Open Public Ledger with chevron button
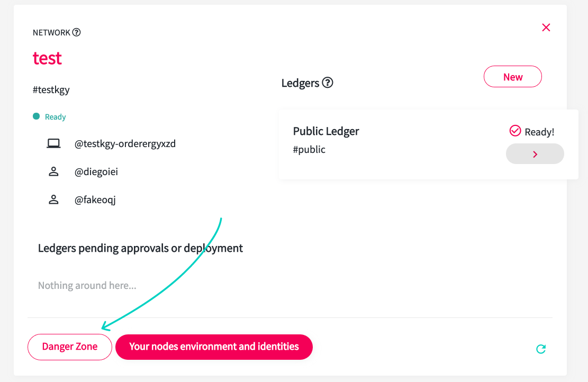 tap(535, 154)
